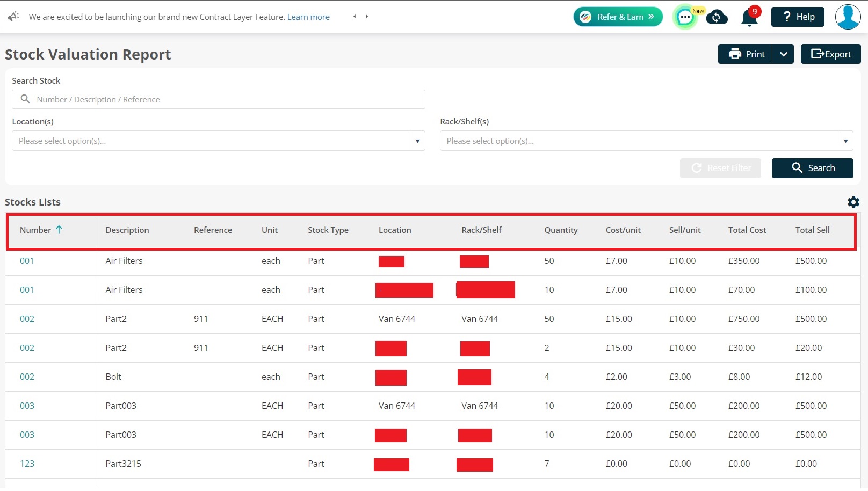
Task: Sort by Location column header
Action: point(395,230)
